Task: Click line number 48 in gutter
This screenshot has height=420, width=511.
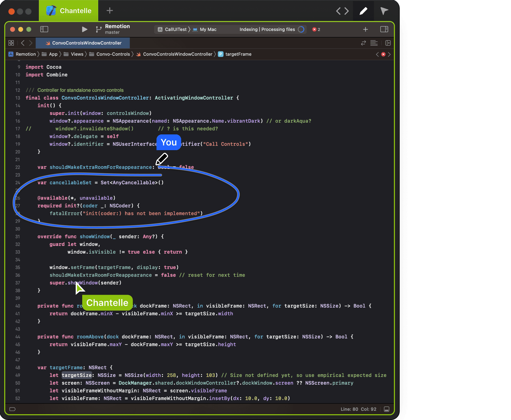Action: click(18, 368)
